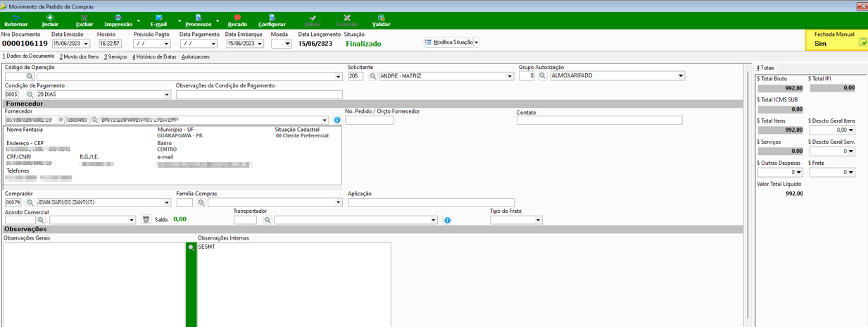Viewport: 868px width, 327px height.
Task: Switch to the Serviços tab
Action: tap(115, 56)
